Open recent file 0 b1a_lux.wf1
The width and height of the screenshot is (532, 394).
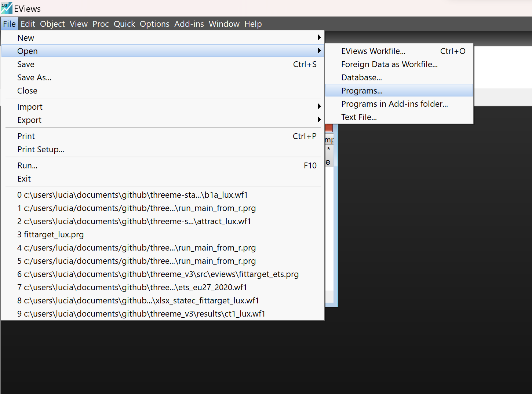pos(163,195)
